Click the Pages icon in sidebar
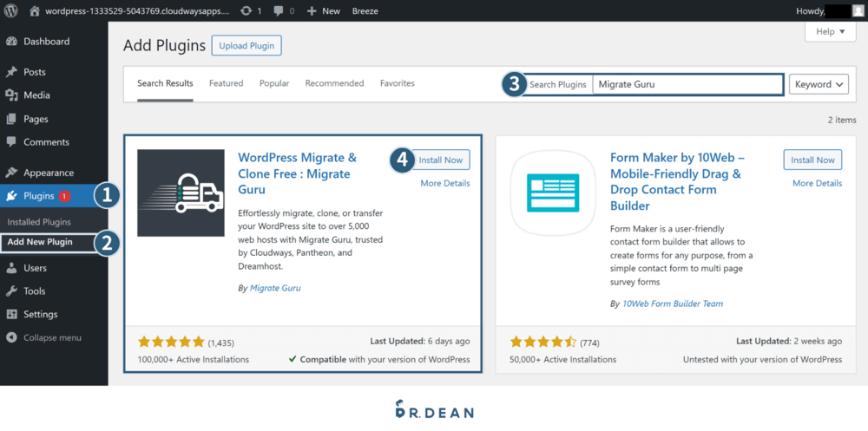The image size is (868, 431). tap(11, 119)
